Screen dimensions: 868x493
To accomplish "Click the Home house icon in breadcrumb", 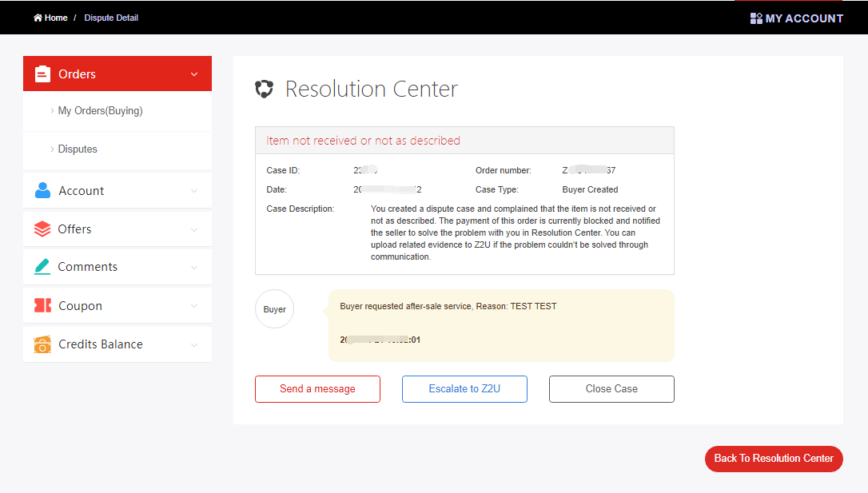I will (38, 18).
